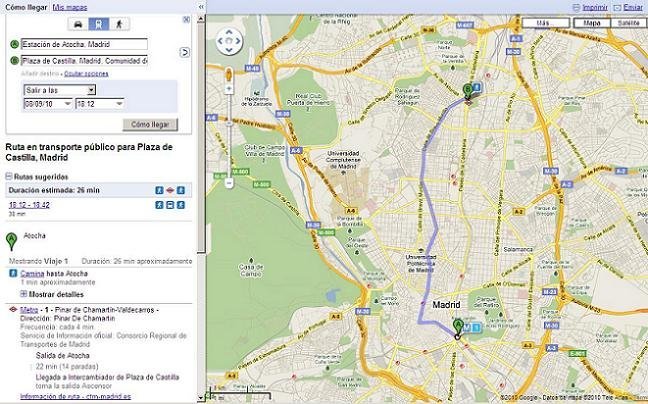Viewport: 648px width, 404px height.
Task: Switch map to Mapa view
Action: point(592,23)
